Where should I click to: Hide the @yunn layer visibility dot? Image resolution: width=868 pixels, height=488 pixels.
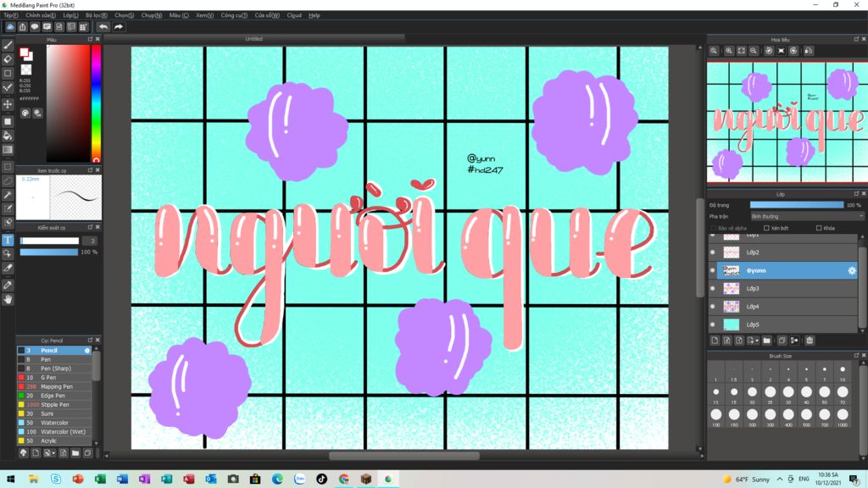point(713,270)
